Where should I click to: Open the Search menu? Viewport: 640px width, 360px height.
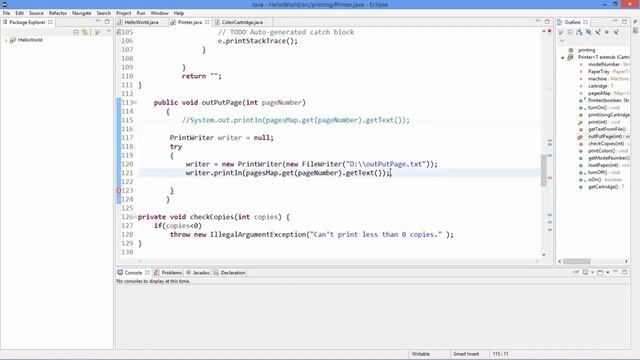104,13
